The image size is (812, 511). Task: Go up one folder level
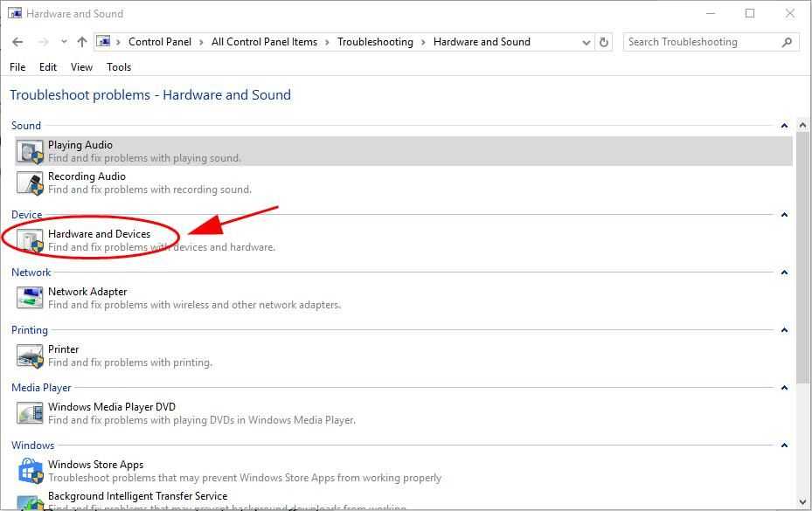tap(82, 42)
